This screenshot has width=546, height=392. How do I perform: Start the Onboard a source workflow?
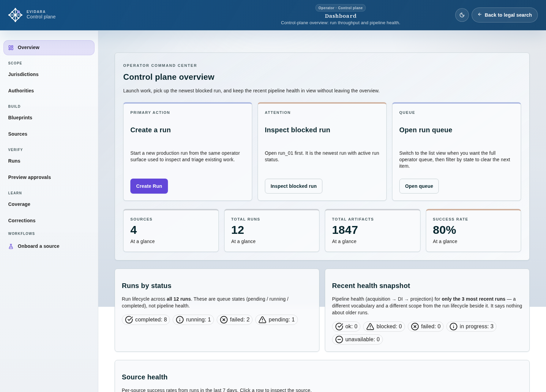[x=49, y=246]
